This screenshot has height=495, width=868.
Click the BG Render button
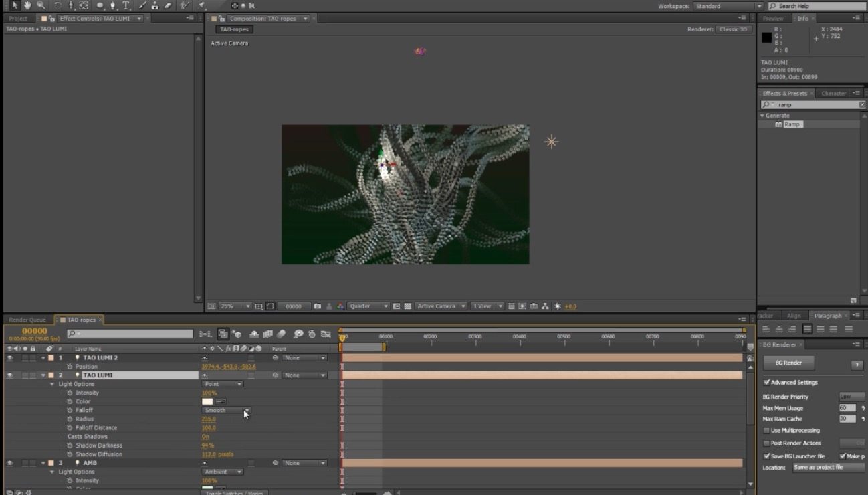point(788,363)
